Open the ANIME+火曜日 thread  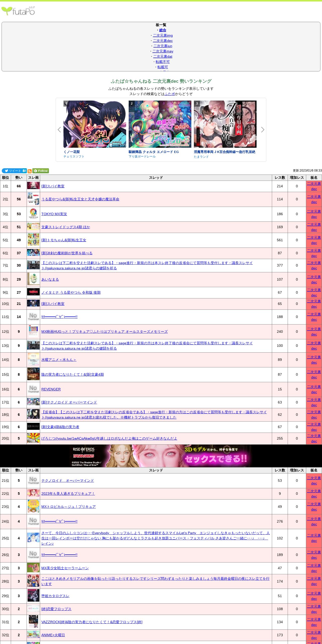point(53,635)
